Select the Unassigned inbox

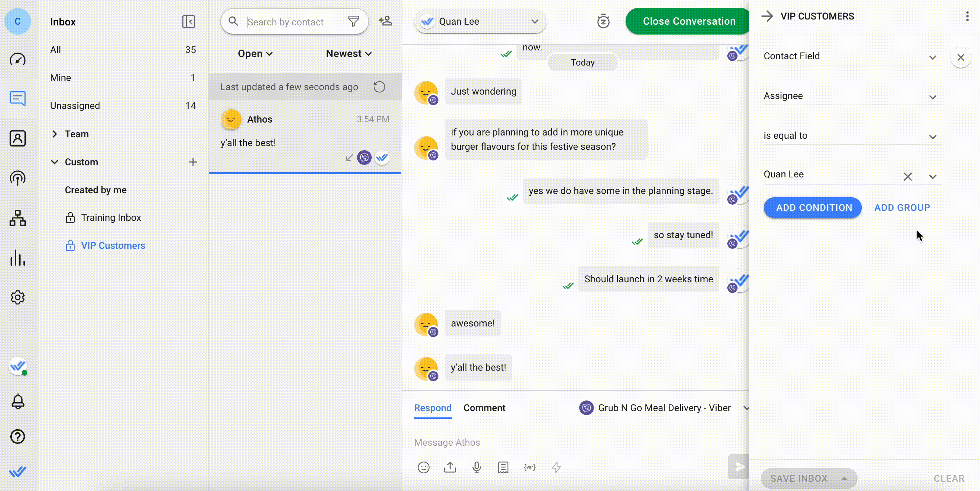tap(123, 106)
